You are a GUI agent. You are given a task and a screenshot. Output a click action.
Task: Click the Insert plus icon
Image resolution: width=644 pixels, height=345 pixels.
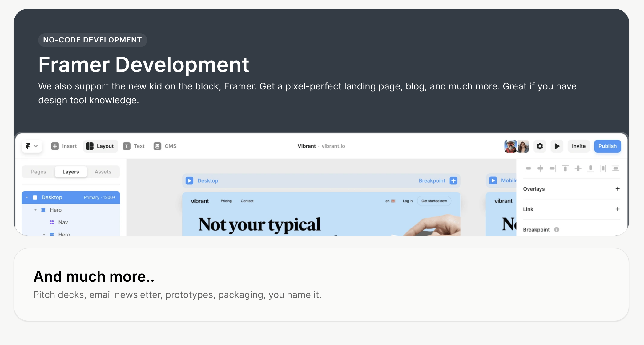click(x=55, y=146)
